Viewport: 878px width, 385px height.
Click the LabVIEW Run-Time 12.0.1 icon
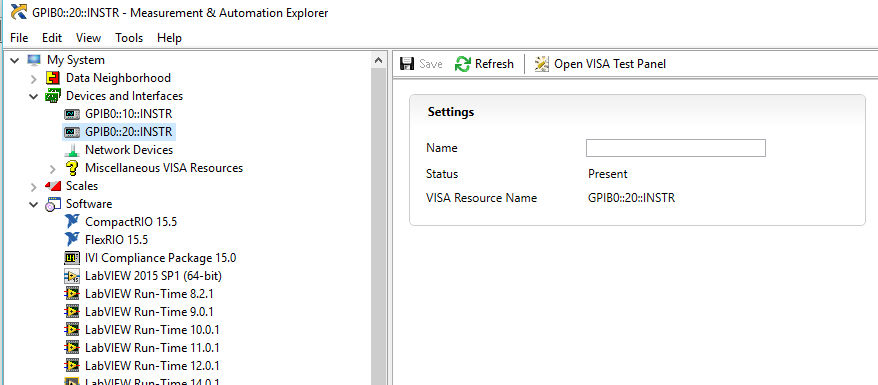pos(72,365)
